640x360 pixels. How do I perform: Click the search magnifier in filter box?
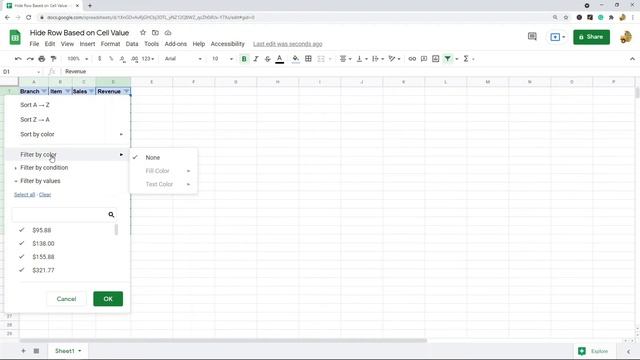point(111,215)
